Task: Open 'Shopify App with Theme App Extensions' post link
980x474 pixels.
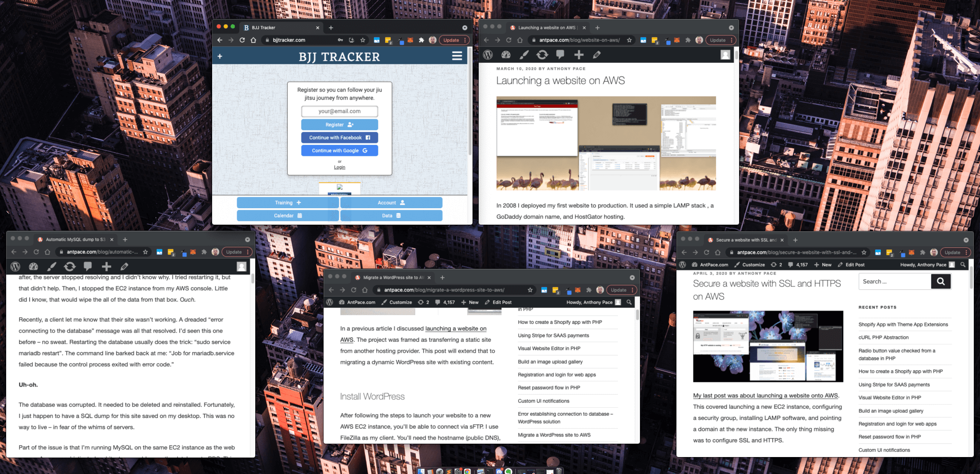Action: tap(903, 324)
